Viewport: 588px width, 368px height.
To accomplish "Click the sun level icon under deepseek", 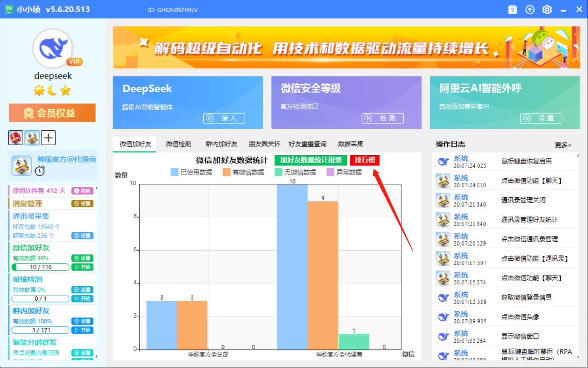I will click(x=39, y=90).
